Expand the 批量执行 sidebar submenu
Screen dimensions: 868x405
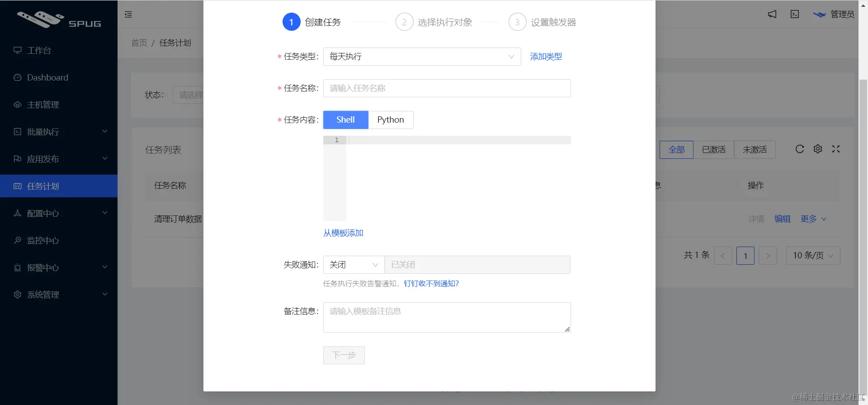(105, 132)
